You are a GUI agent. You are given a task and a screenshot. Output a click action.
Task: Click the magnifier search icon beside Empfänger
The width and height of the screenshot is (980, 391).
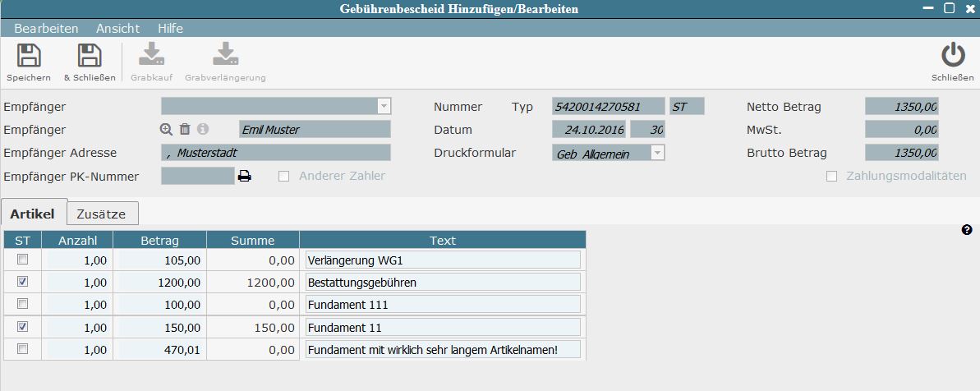pos(167,129)
